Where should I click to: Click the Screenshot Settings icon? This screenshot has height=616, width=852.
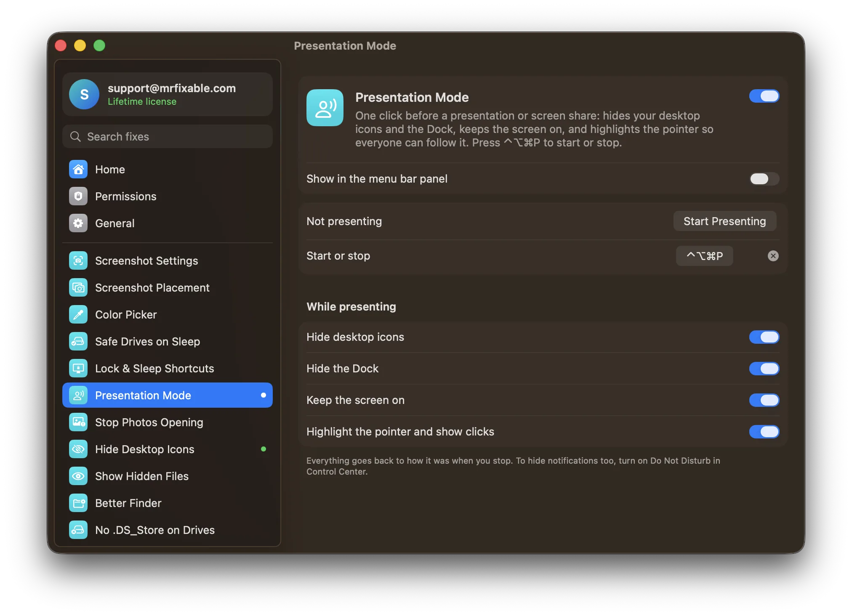(x=78, y=261)
